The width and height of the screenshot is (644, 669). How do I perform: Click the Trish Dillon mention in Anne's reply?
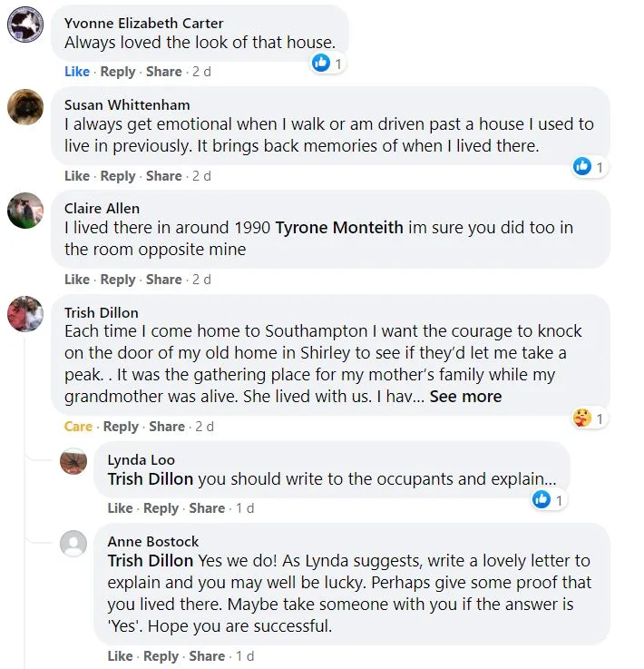(151, 561)
